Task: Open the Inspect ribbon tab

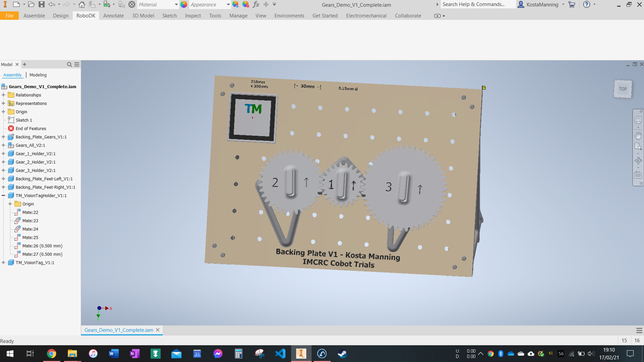Action: [193, 16]
